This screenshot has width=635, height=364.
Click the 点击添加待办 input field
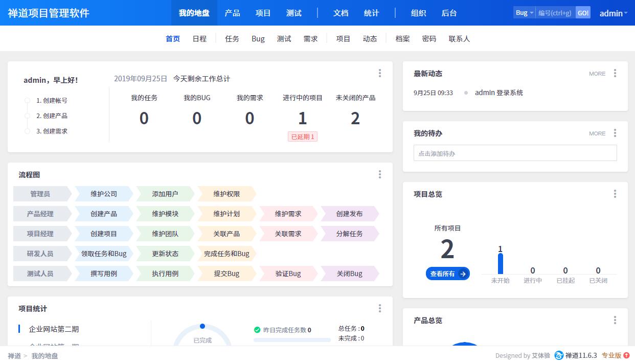coord(515,153)
